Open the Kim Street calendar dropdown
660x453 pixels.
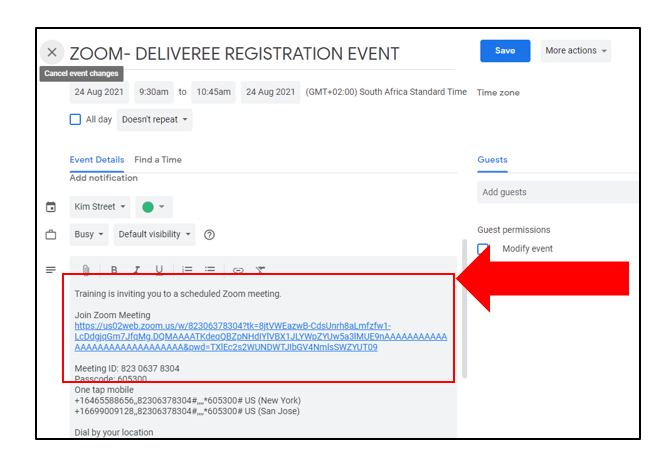[x=100, y=207]
